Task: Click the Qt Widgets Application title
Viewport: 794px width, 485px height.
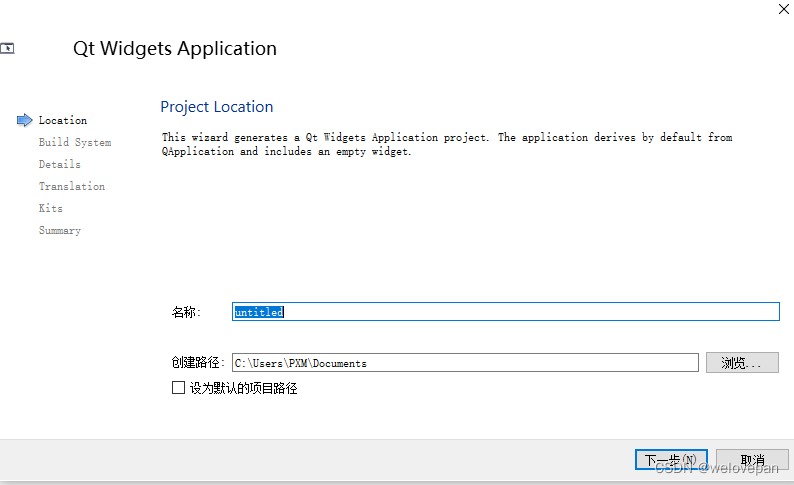Action: point(175,49)
